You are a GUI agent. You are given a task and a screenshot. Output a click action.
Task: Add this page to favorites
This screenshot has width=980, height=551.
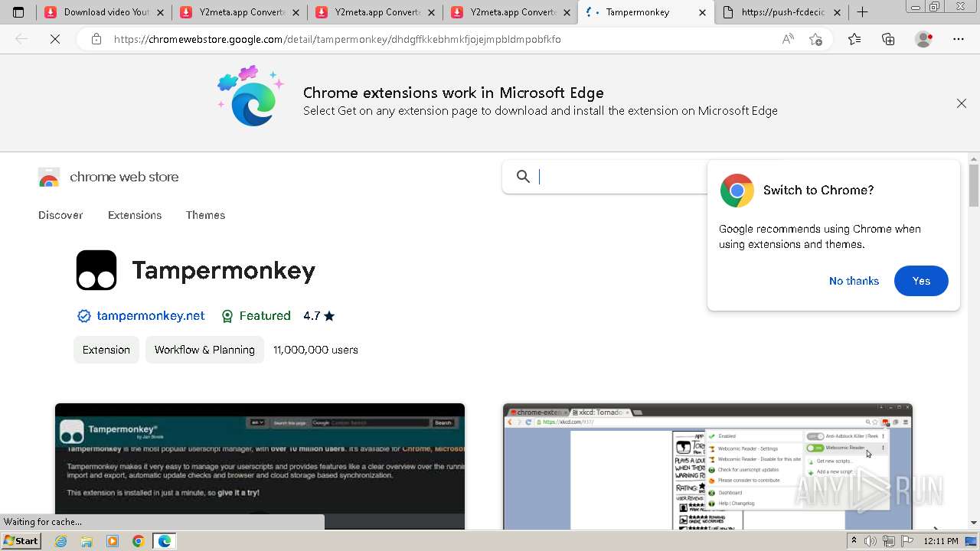(816, 39)
